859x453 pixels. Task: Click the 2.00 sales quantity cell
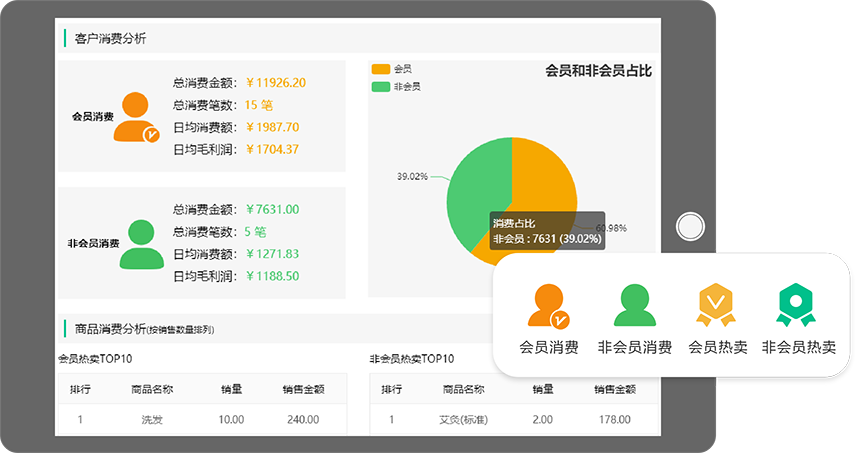542,420
